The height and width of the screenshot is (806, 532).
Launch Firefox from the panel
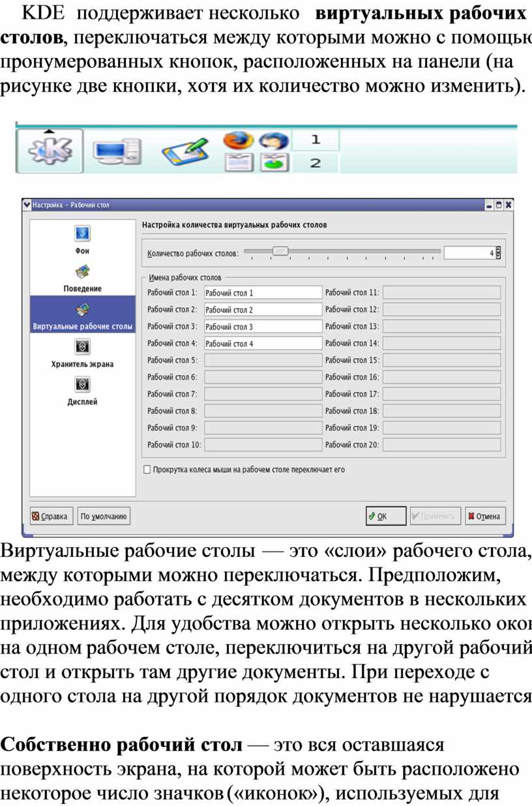click(237, 140)
